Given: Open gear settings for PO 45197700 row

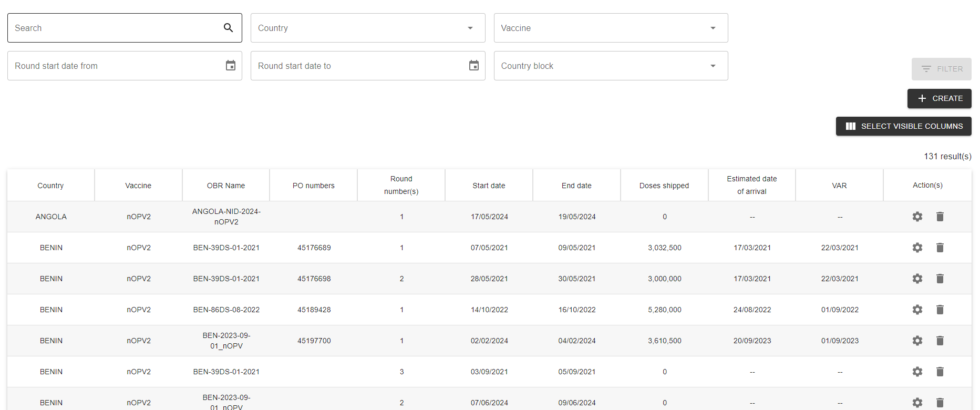Looking at the screenshot, I should tap(917, 341).
